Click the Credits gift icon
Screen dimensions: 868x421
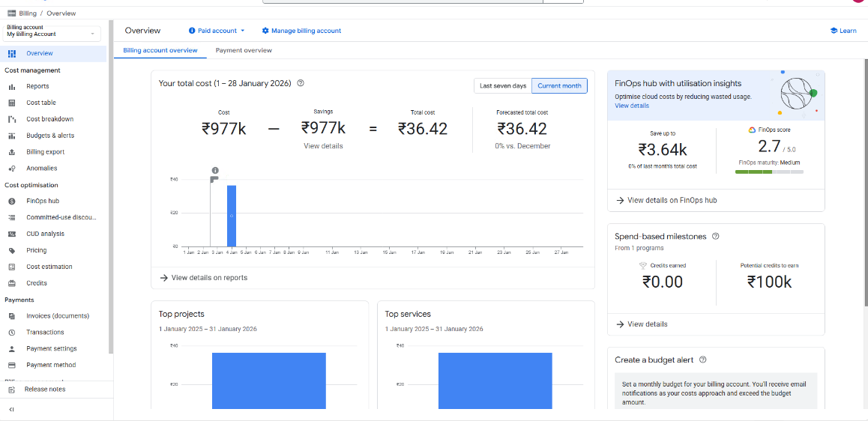[x=12, y=283]
